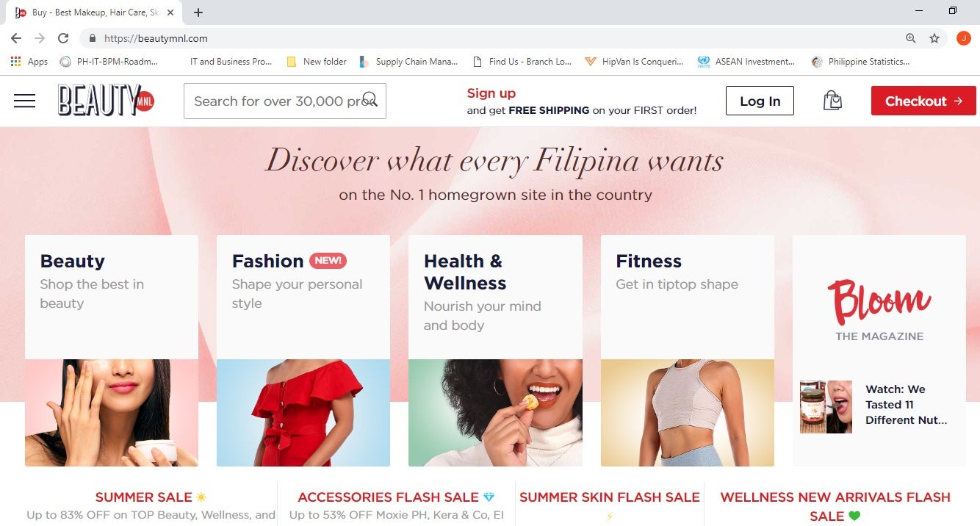980x526 pixels.
Task: Click the Chrome profile avatar
Action: pyautogui.click(x=963, y=38)
